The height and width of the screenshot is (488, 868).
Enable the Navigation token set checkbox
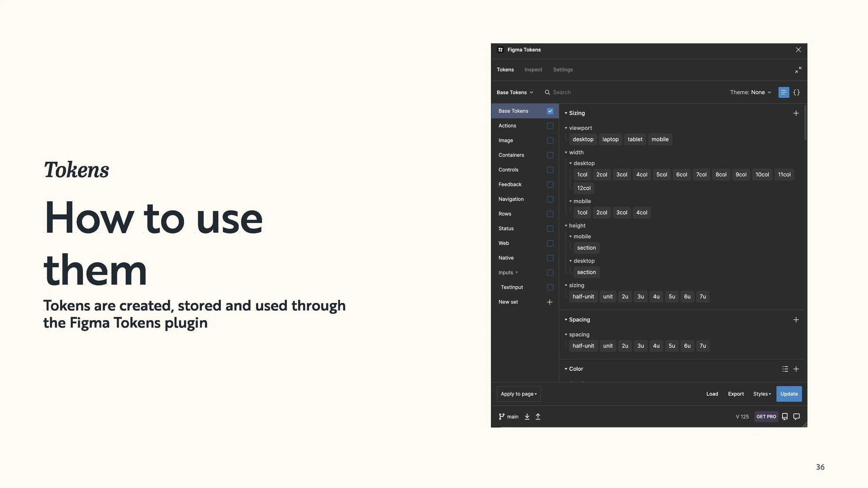(550, 199)
